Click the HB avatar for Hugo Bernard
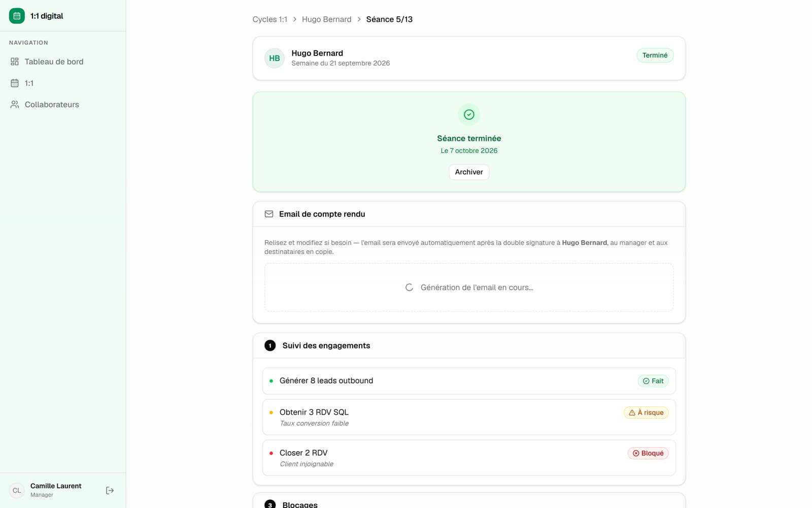This screenshot has width=812, height=508. click(275, 58)
